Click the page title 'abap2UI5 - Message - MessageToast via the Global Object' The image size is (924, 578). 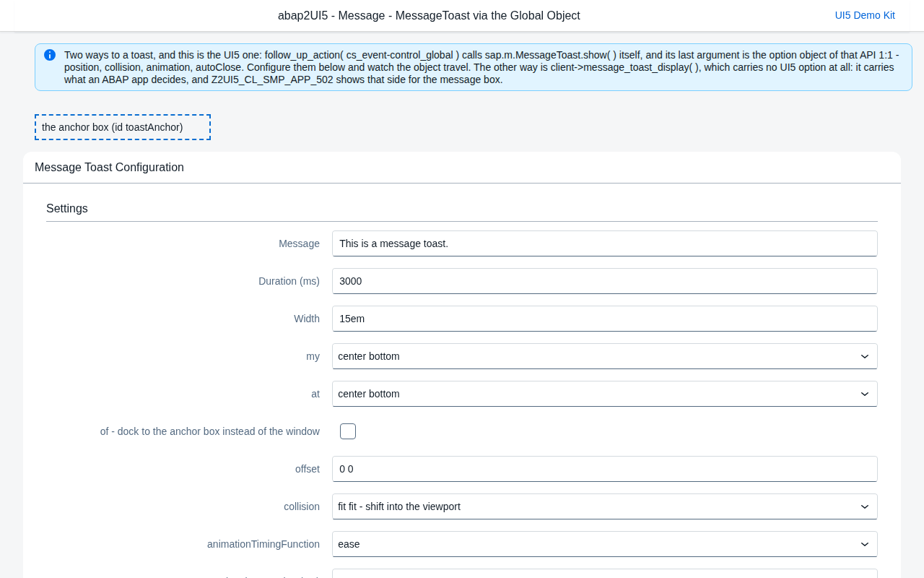429,15
